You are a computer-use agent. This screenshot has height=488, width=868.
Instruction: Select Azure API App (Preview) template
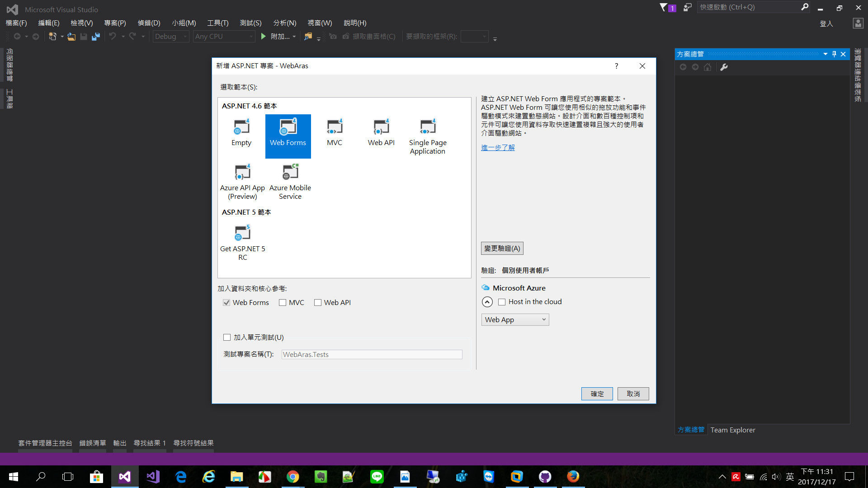click(x=242, y=173)
